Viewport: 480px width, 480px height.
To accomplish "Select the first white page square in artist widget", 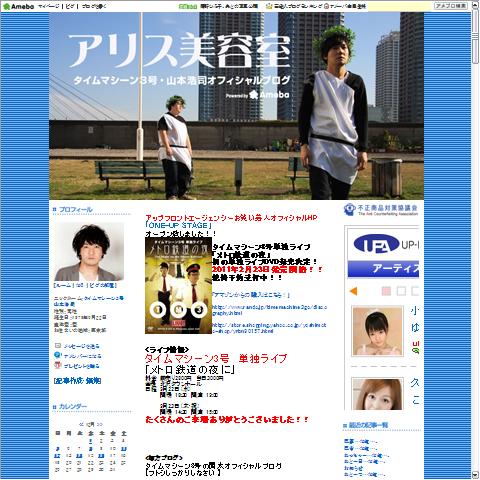I will coord(401,291).
